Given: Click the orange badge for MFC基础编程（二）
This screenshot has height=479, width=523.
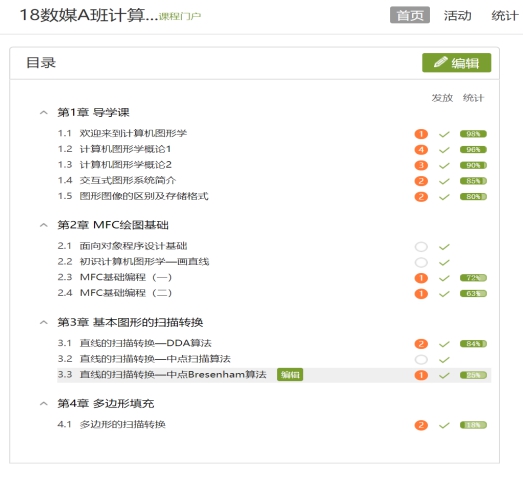Looking at the screenshot, I should coord(421,294).
